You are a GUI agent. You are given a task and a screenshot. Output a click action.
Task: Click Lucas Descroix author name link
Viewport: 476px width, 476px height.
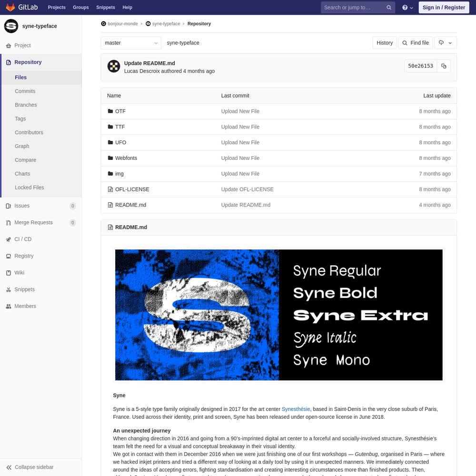tap(142, 71)
